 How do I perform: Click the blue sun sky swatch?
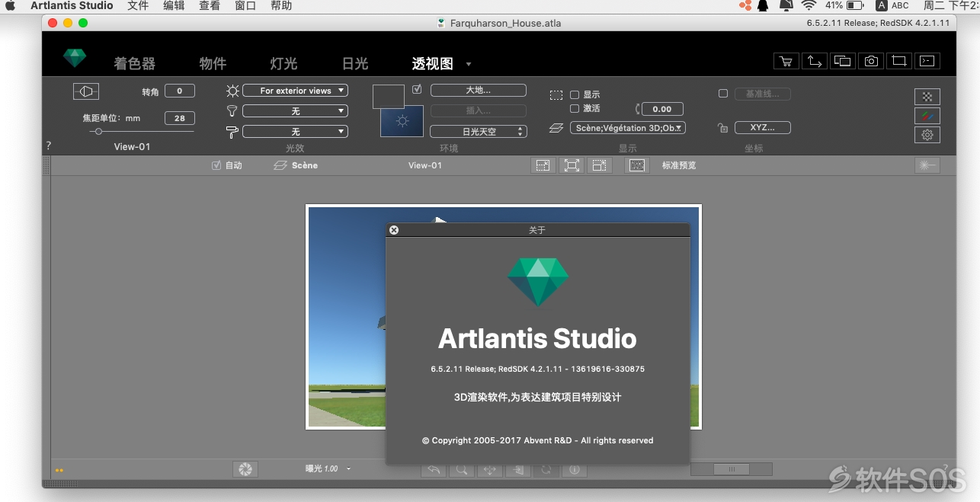(x=402, y=121)
